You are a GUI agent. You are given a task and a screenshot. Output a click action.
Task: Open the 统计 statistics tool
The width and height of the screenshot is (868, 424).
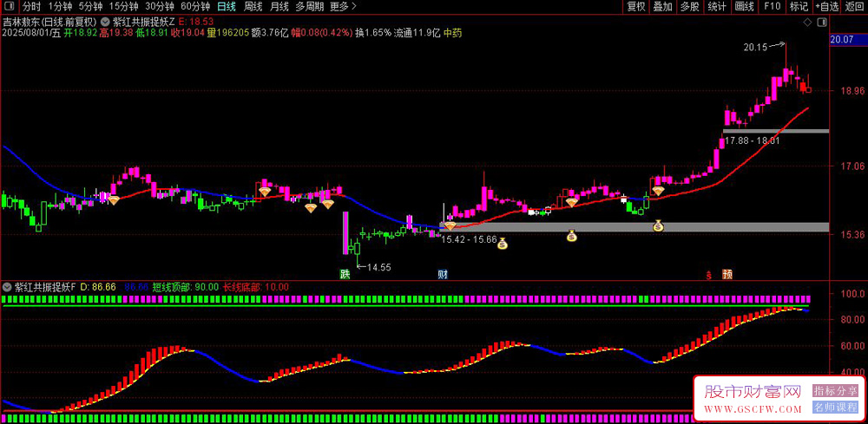pos(717,7)
